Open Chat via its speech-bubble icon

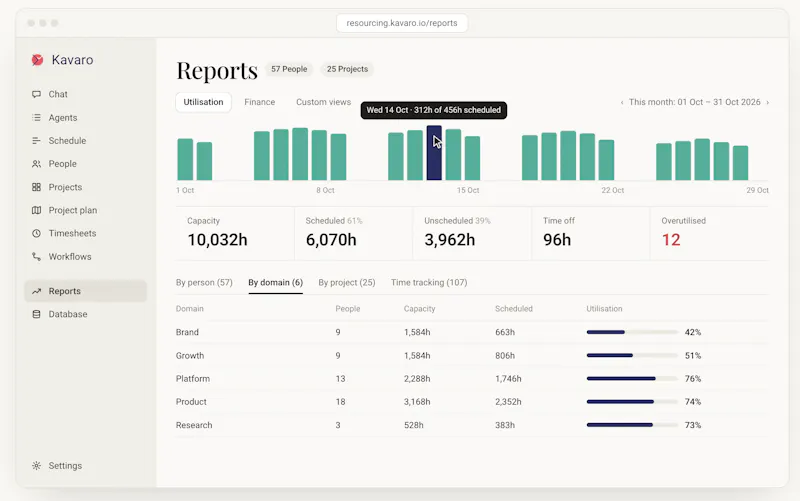click(x=36, y=94)
